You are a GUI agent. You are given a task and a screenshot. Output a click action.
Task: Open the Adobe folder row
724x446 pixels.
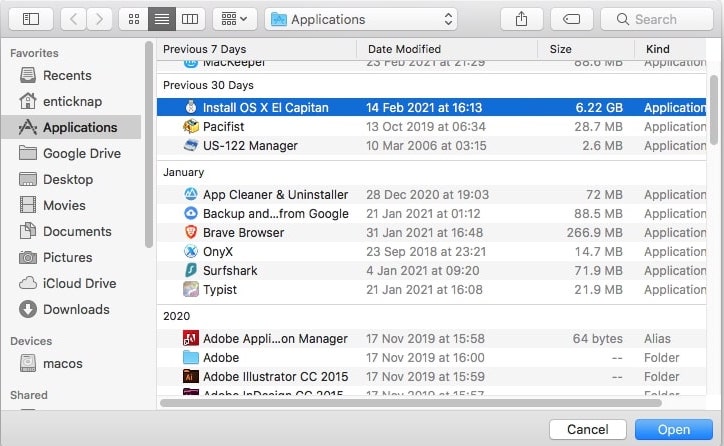pos(431,357)
